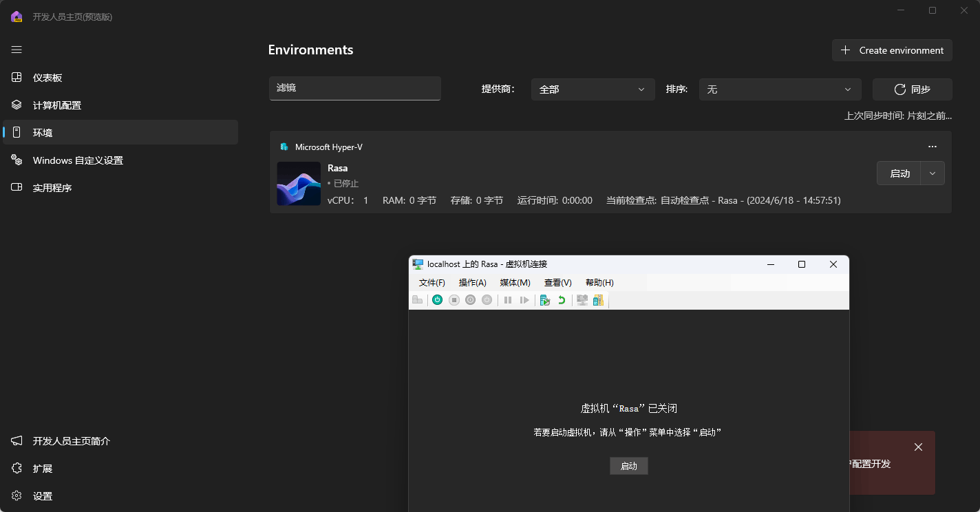Click the green Revert arrow toolbar icon
The height and width of the screenshot is (512, 980).
(x=562, y=300)
